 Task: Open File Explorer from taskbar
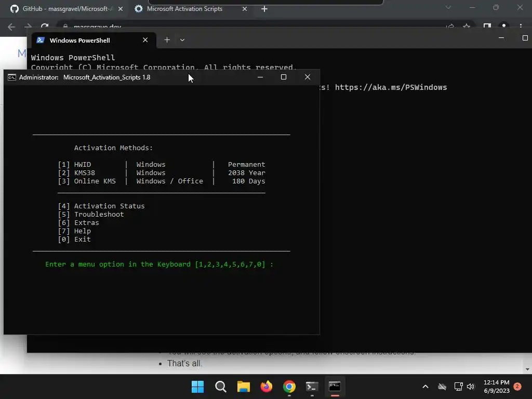pyautogui.click(x=243, y=387)
